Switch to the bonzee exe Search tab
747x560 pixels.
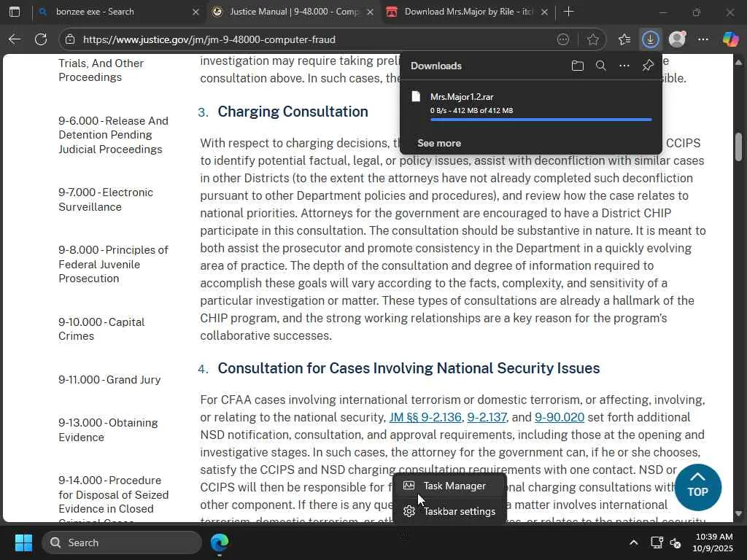[119, 12]
